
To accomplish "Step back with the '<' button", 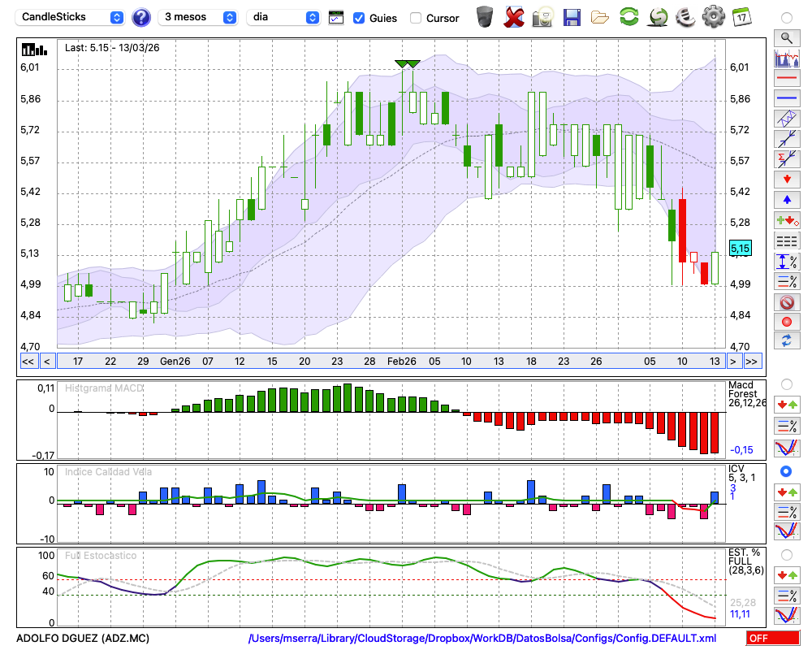I will point(47,362).
